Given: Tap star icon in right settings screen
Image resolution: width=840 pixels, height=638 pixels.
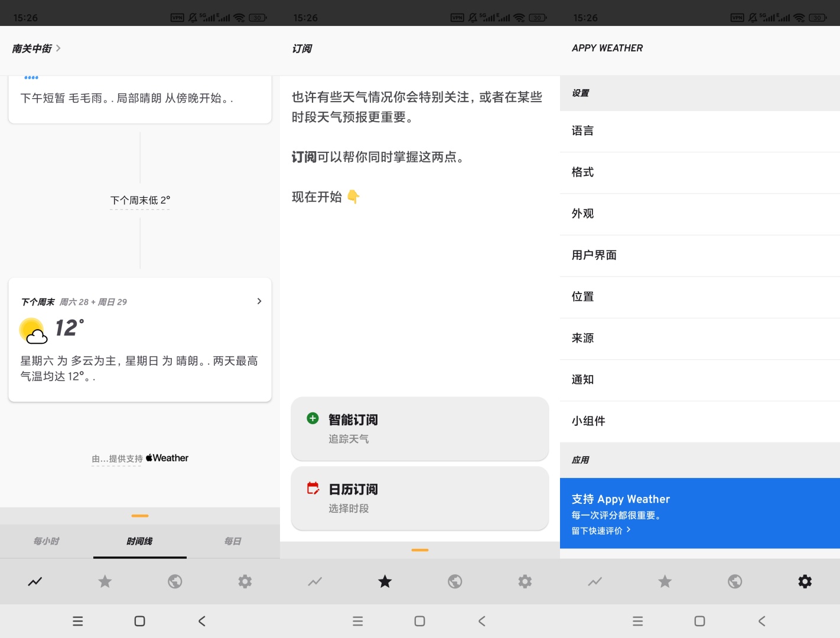Looking at the screenshot, I should pyautogui.click(x=665, y=582).
